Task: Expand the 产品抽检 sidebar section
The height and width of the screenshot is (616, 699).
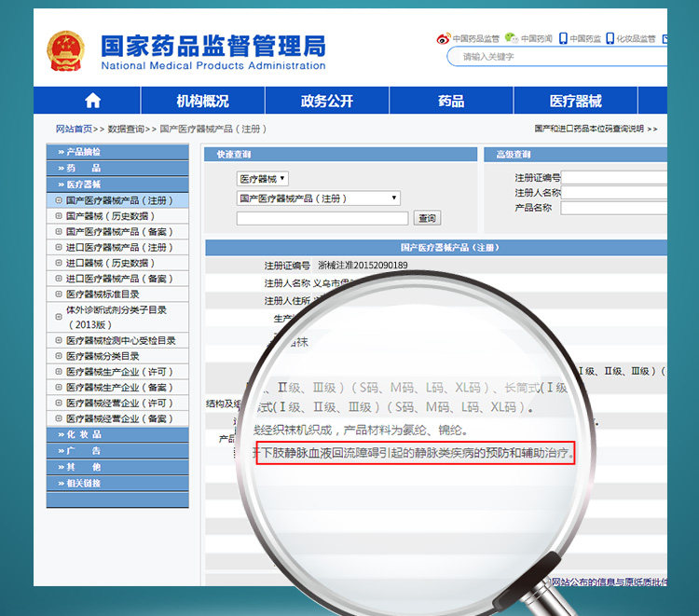Action: pyautogui.click(x=117, y=152)
